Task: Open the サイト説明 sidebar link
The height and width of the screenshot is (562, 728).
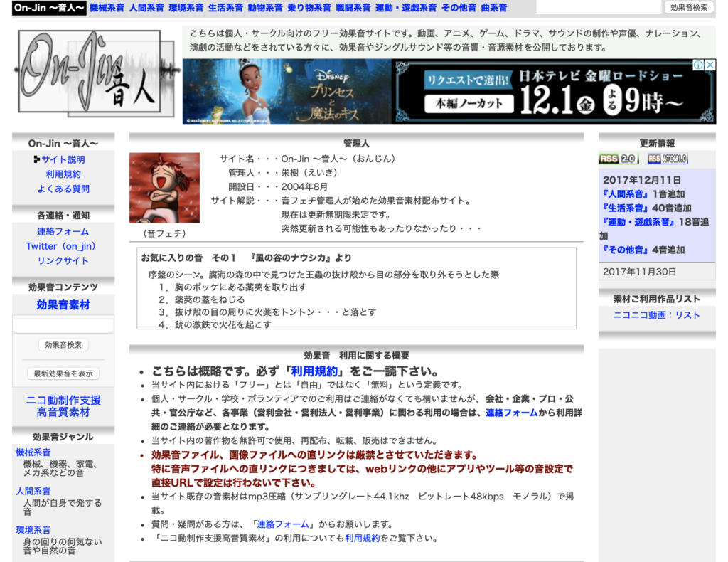Action: [x=63, y=159]
